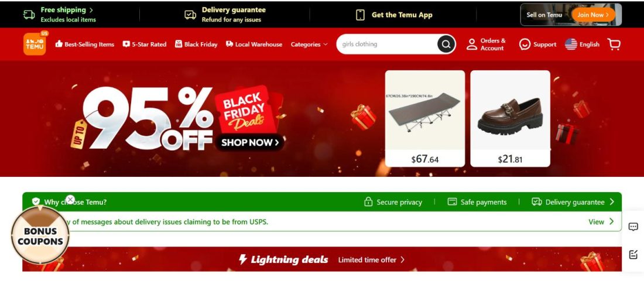Open feedback note icon on right edge

(633, 254)
